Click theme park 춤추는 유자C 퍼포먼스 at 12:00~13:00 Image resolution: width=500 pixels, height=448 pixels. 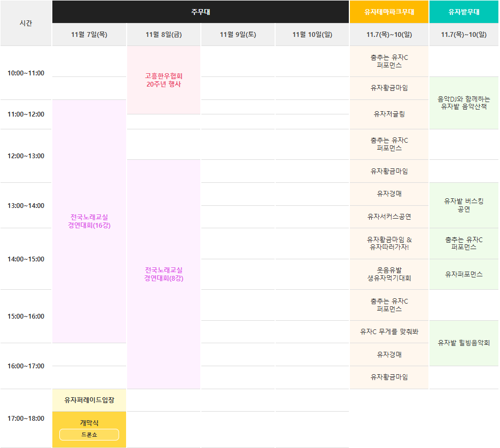(x=389, y=144)
